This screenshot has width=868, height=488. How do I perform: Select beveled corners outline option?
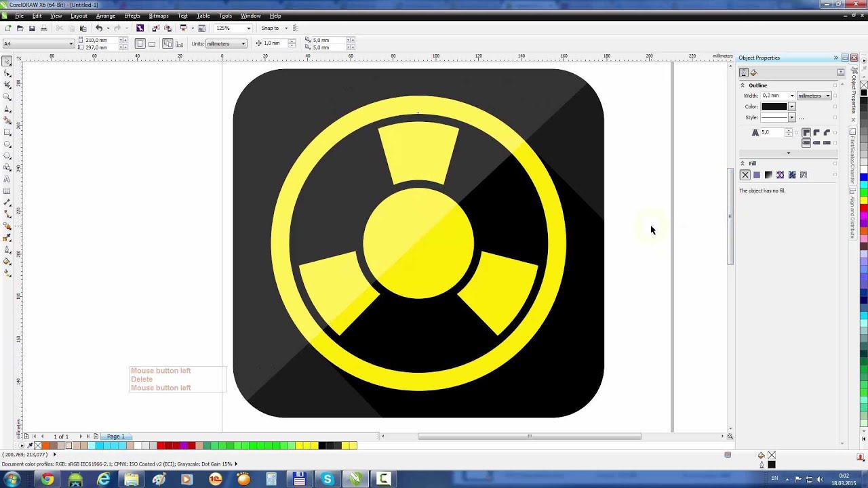(827, 133)
